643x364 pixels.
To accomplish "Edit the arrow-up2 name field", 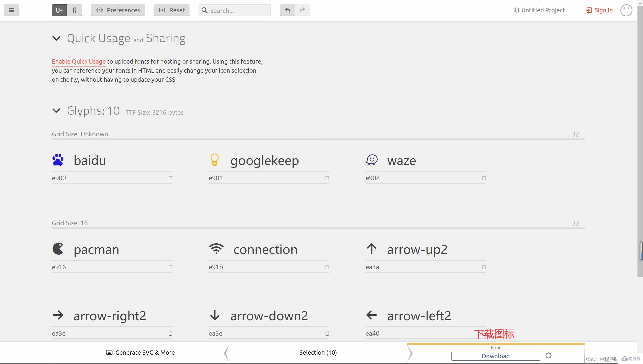I will [437, 250].
